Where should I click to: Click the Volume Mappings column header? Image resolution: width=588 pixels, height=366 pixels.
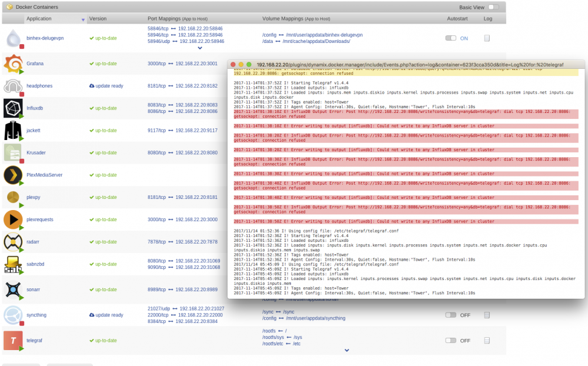click(296, 19)
